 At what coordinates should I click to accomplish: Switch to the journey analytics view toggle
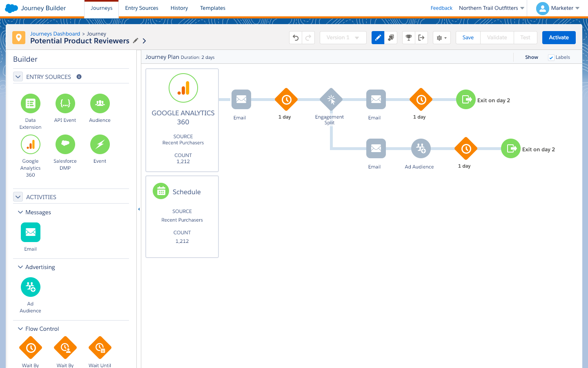click(391, 37)
